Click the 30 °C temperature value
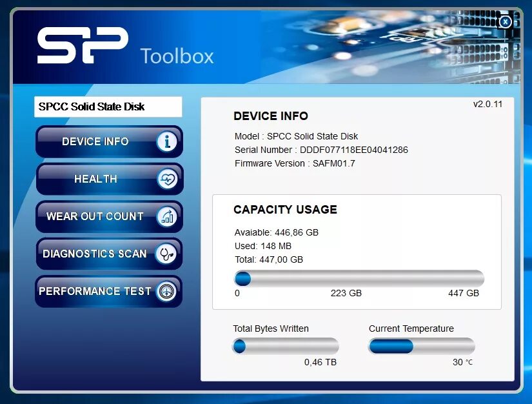The height and width of the screenshot is (404, 532). tap(462, 362)
